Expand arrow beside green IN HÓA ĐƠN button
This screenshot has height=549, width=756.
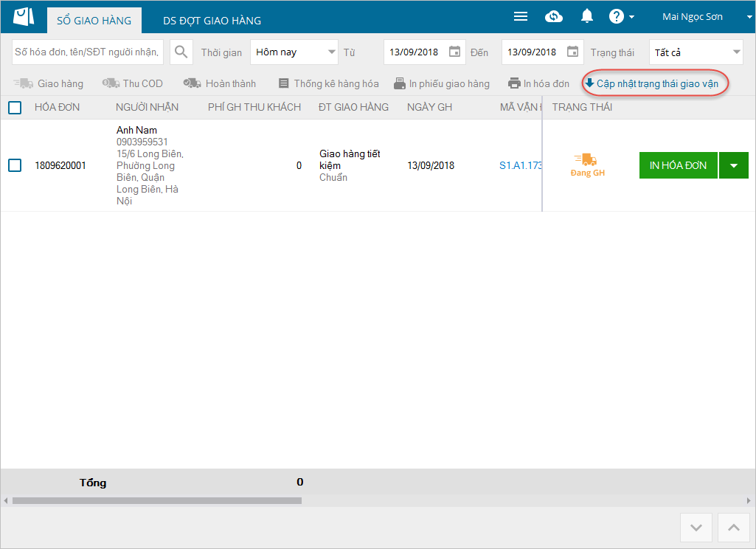[734, 165]
